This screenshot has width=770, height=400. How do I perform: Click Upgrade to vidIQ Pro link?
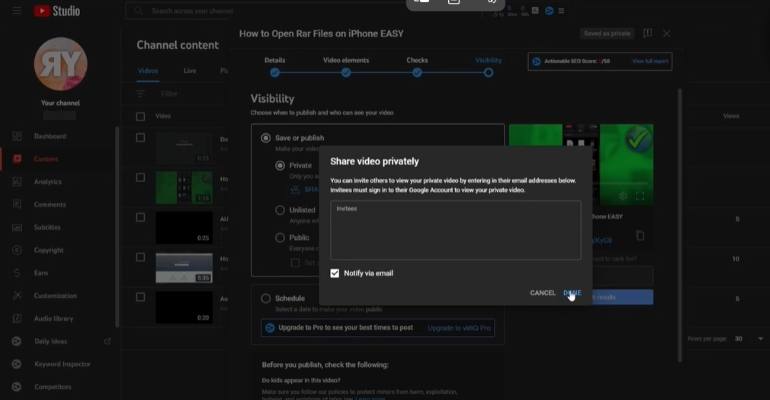[459, 328]
